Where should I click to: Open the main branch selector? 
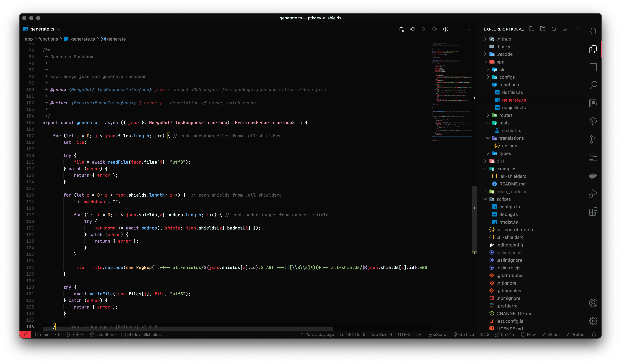click(x=42, y=334)
